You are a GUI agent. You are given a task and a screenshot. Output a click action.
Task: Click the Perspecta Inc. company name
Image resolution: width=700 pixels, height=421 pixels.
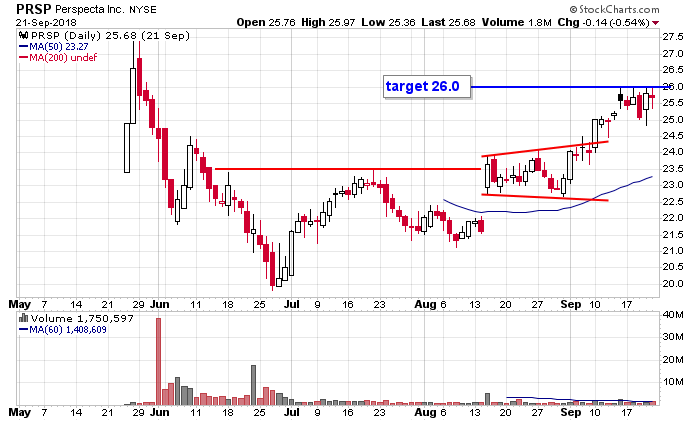[91, 9]
